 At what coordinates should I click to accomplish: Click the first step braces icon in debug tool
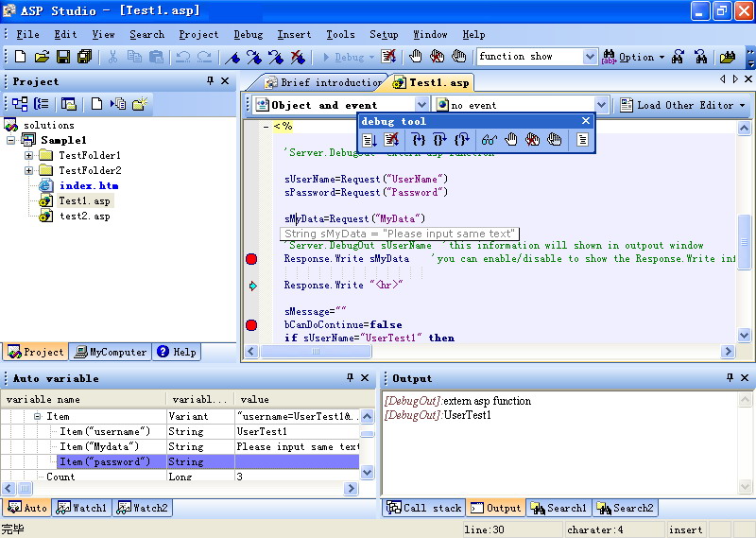[419, 140]
